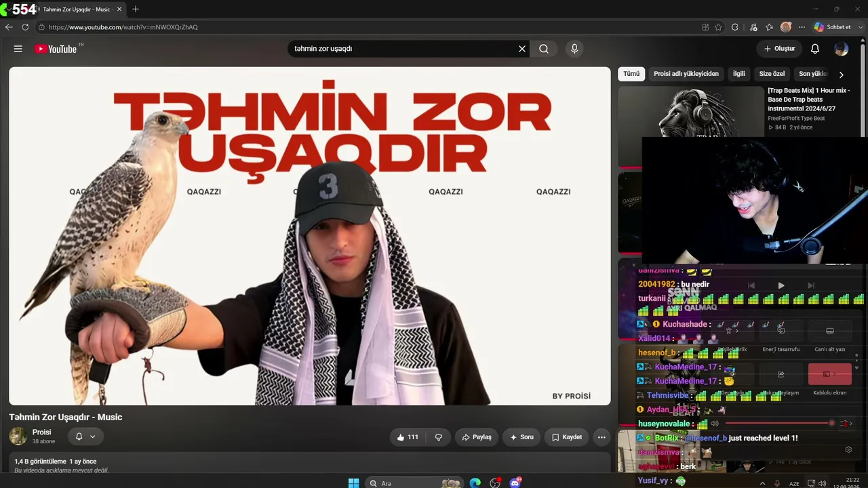Open YouTube notifications bell

815,49
